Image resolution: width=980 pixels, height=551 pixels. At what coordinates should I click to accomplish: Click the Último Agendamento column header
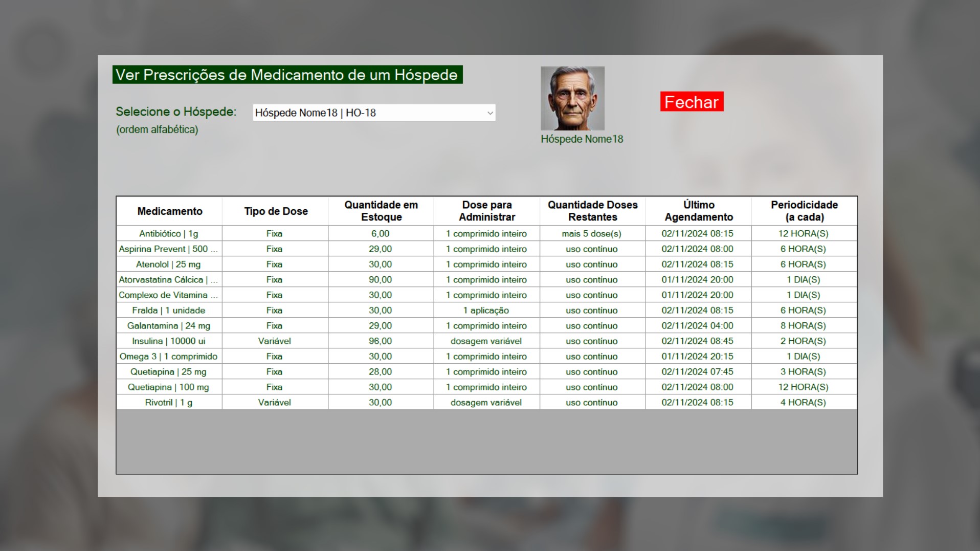point(698,211)
